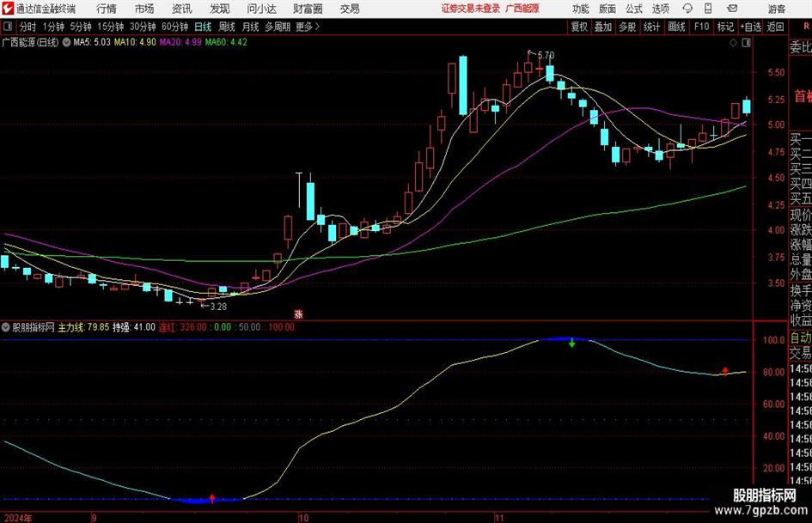This screenshot has width=812, height=523.
Task: Add stock via +自选 button
Action: coord(751,27)
